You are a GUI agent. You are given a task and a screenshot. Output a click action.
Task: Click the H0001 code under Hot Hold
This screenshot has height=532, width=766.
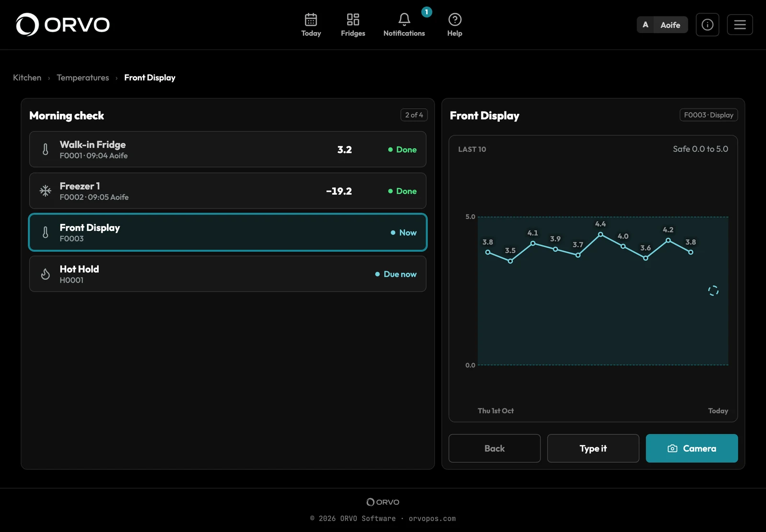tap(72, 280)
